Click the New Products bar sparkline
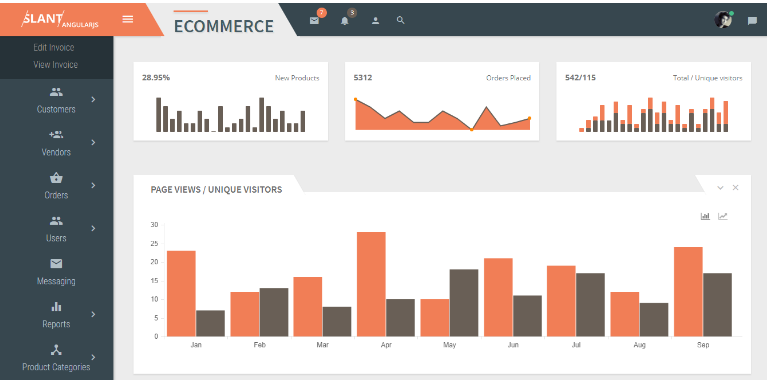 pyautogui.click(x=230, y=114)
